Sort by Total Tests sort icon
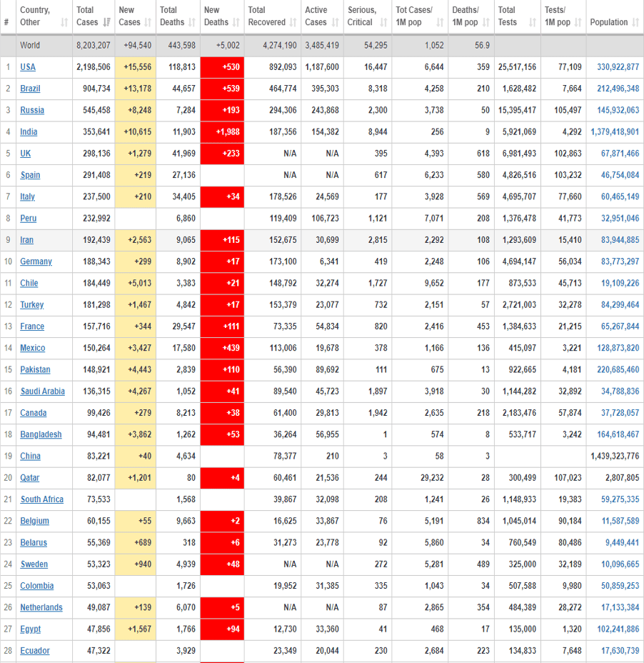The width and height of the screenshot is (644, 663). tap(533, 22)
